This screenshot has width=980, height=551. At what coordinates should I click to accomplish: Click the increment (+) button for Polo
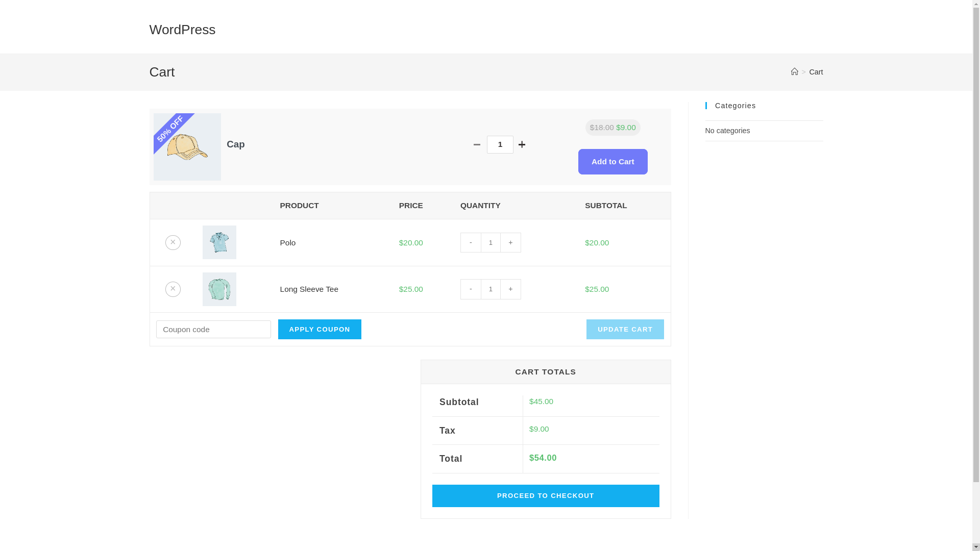click(510, 242)
